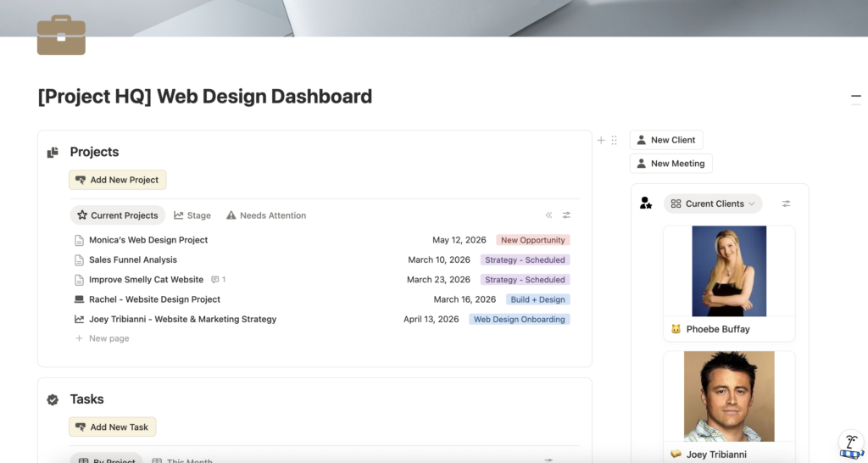The width and height of the screenshot is (868, 463).
Task: Click laptop icon of Rachel project
Action: 79,299
